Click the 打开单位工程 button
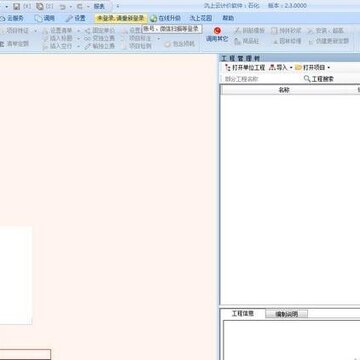This screenshot has height=360, width=360. tap(245, 68)
